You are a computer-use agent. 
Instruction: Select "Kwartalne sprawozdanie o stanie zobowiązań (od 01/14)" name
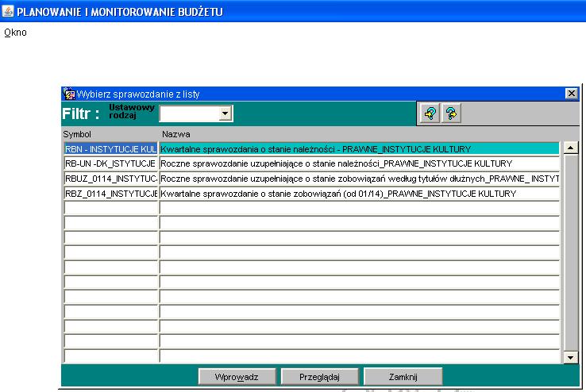[359, 194]
